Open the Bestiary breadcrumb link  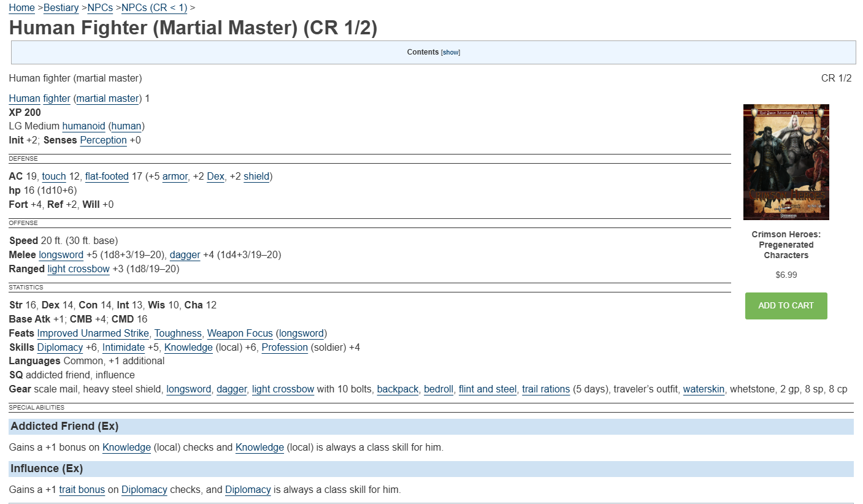(x=61, y=7)
